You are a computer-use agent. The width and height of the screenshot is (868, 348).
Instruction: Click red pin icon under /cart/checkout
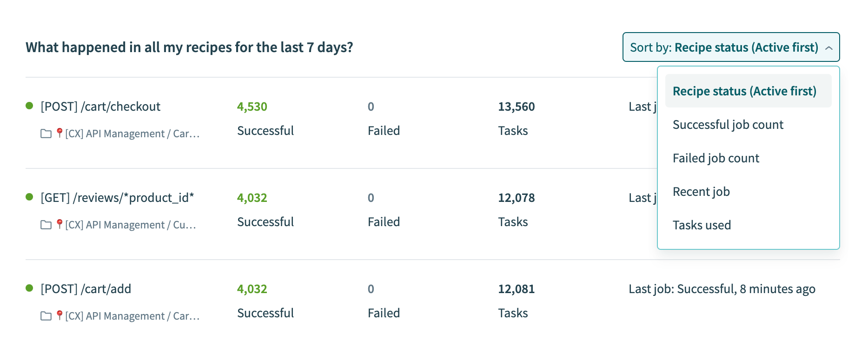click(60, 133)
